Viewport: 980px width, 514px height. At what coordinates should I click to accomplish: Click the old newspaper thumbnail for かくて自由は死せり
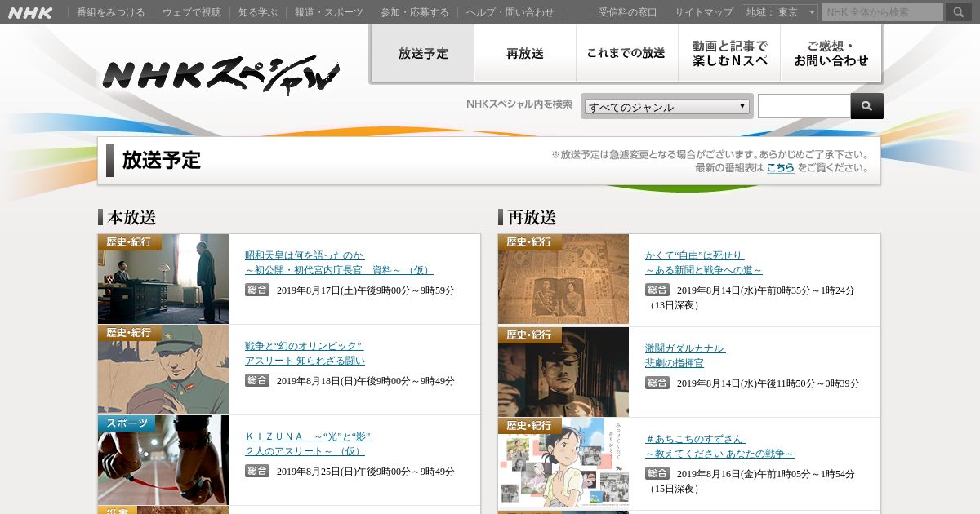pyautogui.click(x=563, y=279)
